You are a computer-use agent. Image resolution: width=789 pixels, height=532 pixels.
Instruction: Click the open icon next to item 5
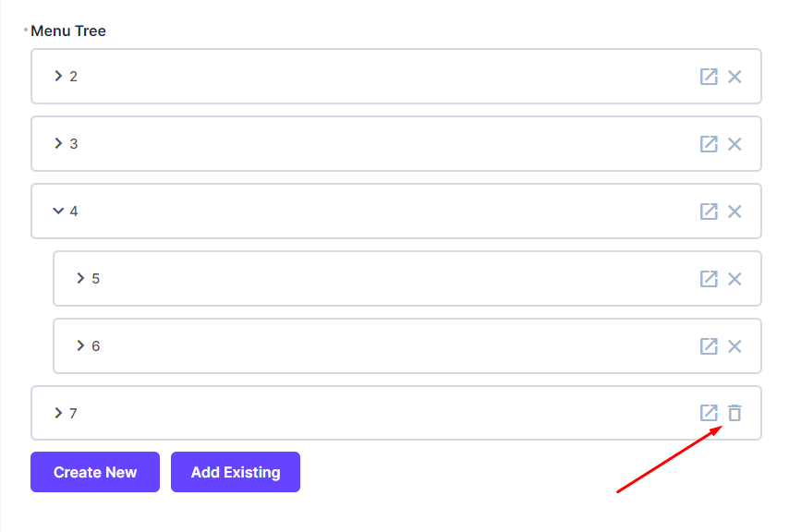click(709, 278)
